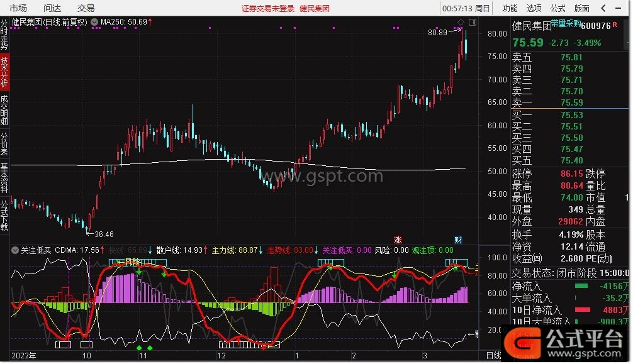Click the 观注顶: 0.00 label
Image resolution: width=633 pixels, height=364 pixels.
(432, 250)
